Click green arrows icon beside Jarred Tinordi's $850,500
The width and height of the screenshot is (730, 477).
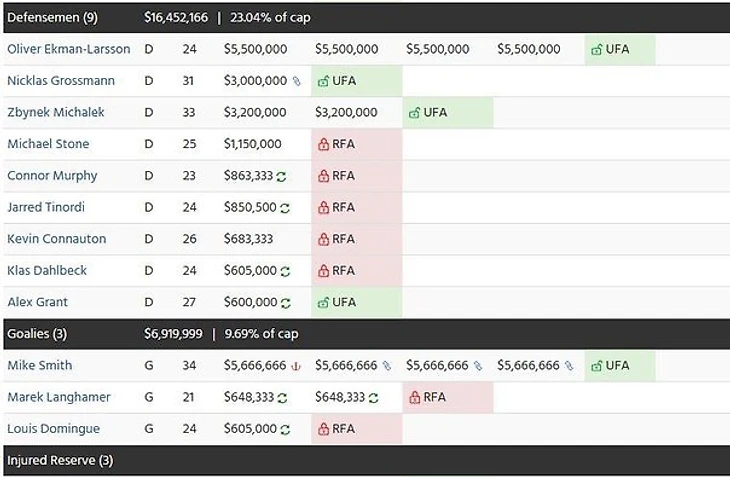point(285,208)
